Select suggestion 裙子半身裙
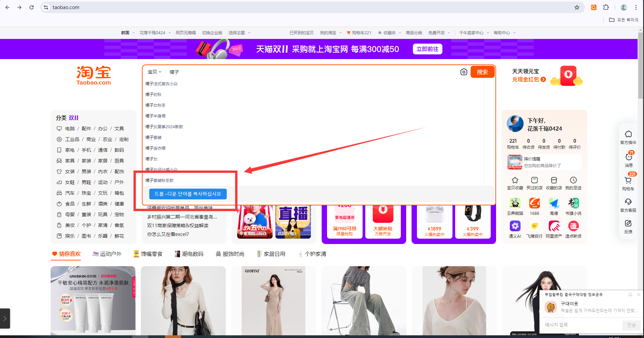This screenshot has height=338, width=644. click(x=156, y=116)
